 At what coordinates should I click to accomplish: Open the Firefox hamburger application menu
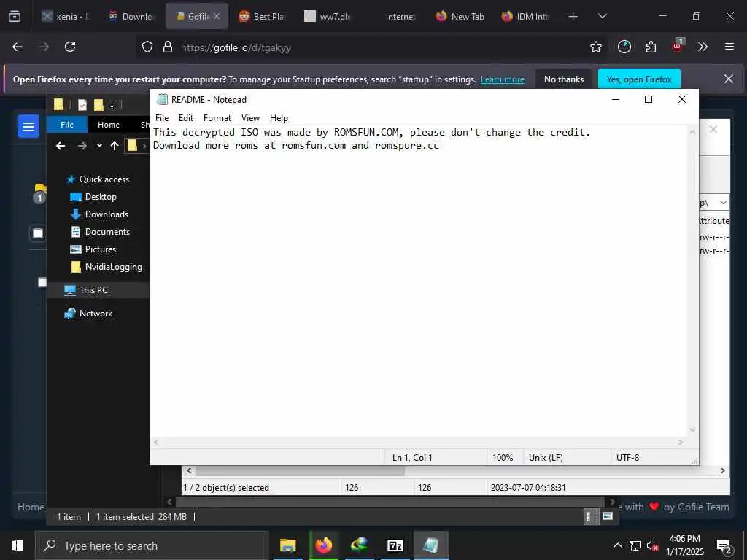click(729, 47)
